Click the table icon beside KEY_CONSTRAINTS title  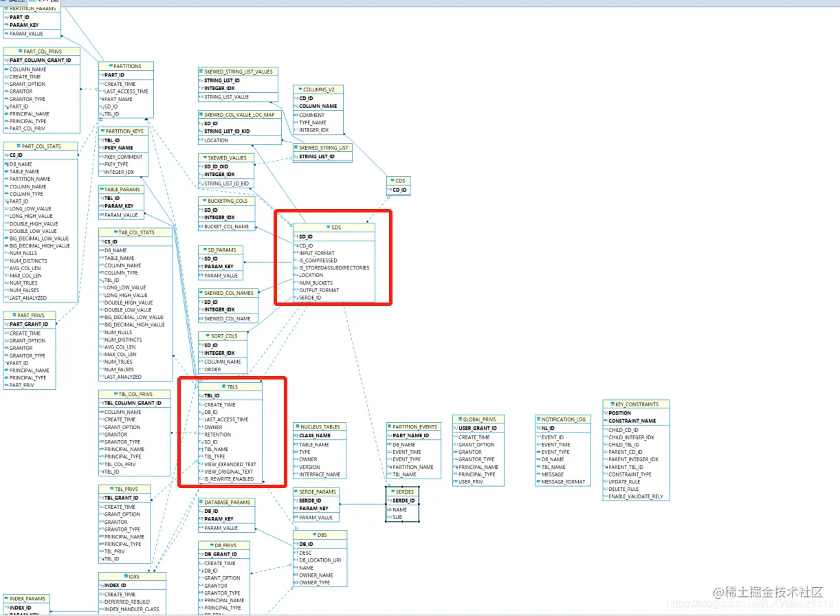click(x=613, y=404)
